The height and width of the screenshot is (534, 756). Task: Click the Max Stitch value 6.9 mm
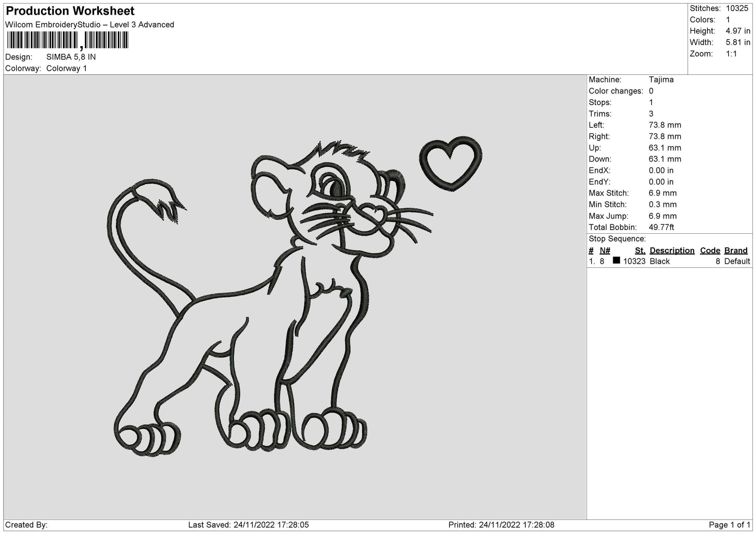coord(662,194)
